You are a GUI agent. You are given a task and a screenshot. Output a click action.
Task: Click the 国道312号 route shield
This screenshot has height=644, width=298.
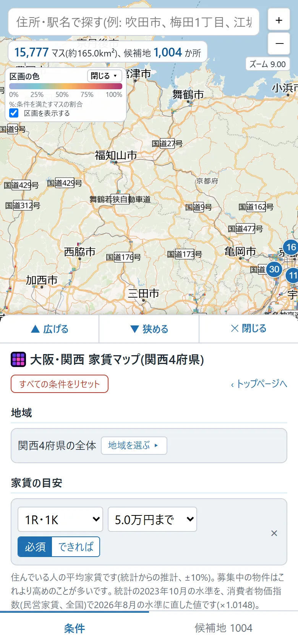tap(23, 205)
